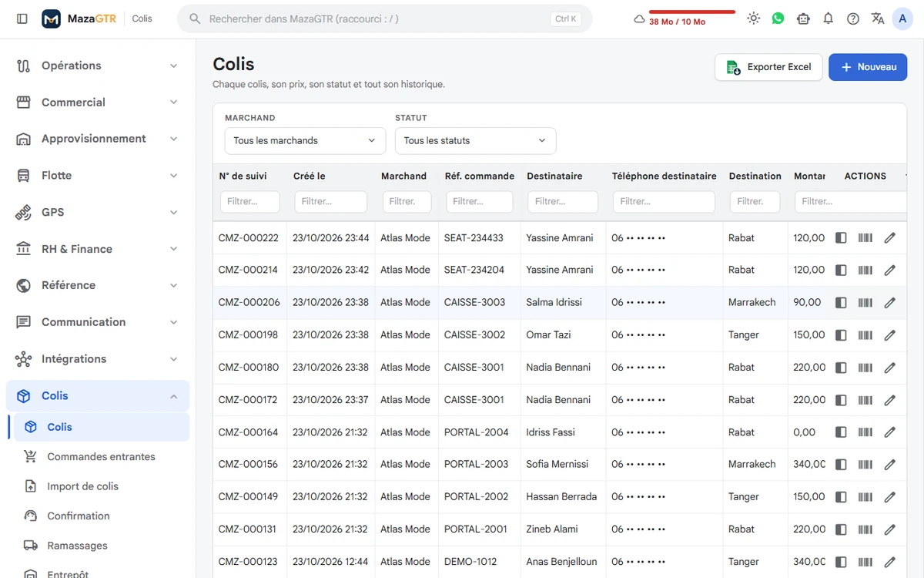Expand the Commercial sidebar section
The image size is (924, 578).
98,102
